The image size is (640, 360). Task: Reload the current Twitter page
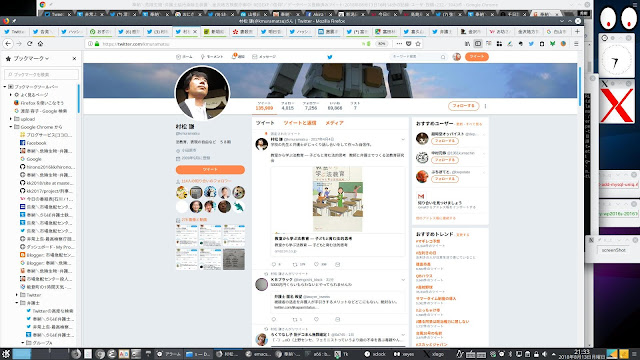(30, 43)
